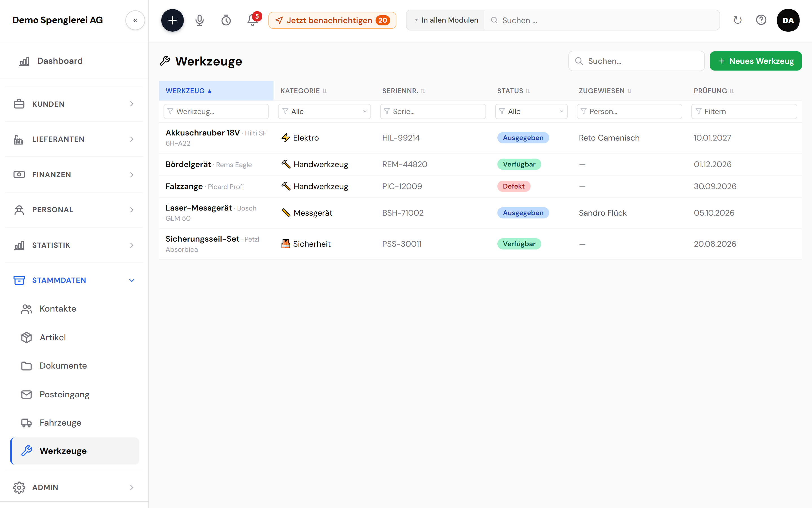Viewport: 812px width, 508px height.
Task: Click the Personal person icon
Action: [19, 210]
